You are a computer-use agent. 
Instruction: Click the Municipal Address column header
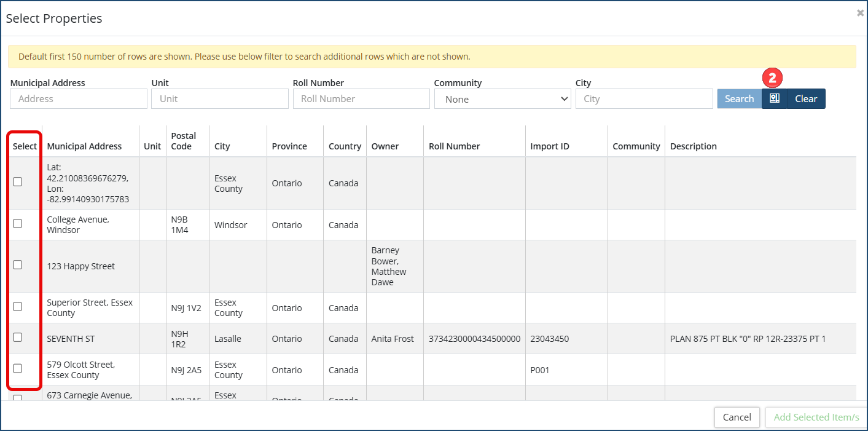pyautogui.click(x=84, y=146)
